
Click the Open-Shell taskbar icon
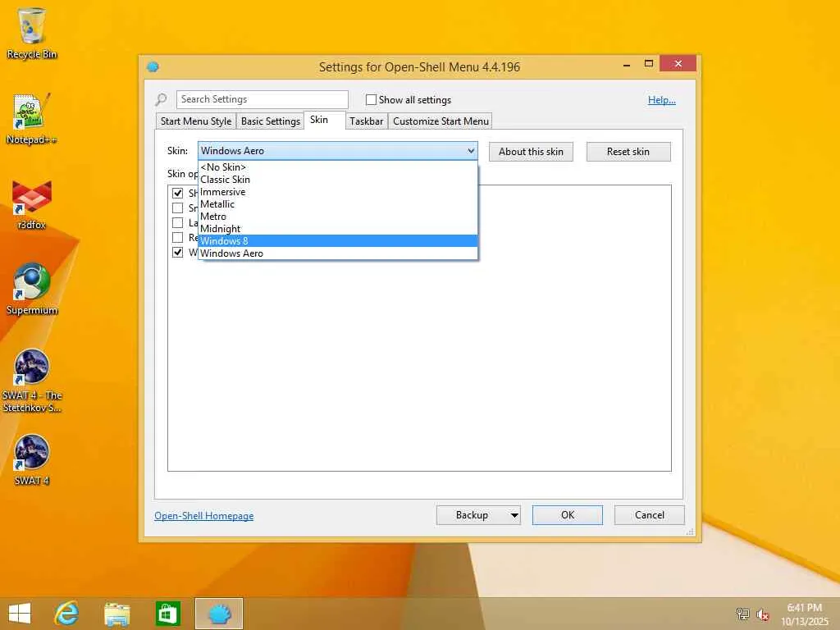[x=219, y=614]
